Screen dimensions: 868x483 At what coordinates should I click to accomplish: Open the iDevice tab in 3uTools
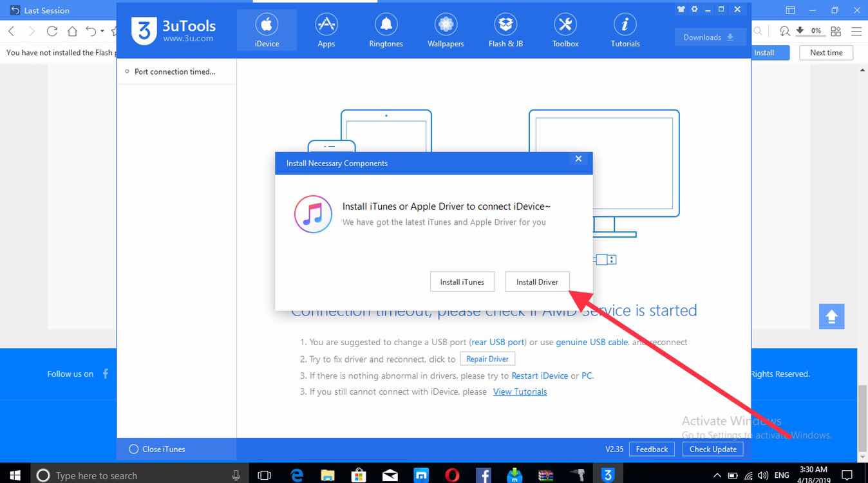coord(267,30)
